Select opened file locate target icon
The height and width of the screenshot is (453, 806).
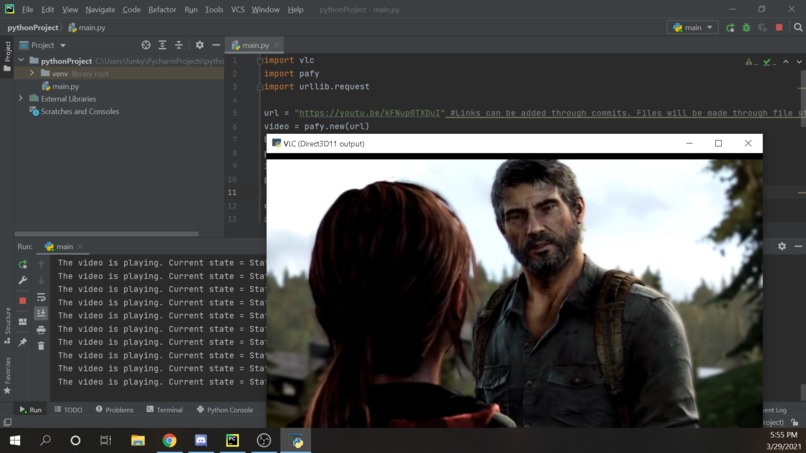point(146,45)
